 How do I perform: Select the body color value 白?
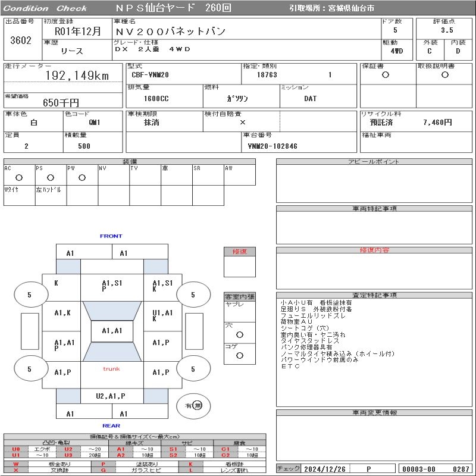(34, 123)
